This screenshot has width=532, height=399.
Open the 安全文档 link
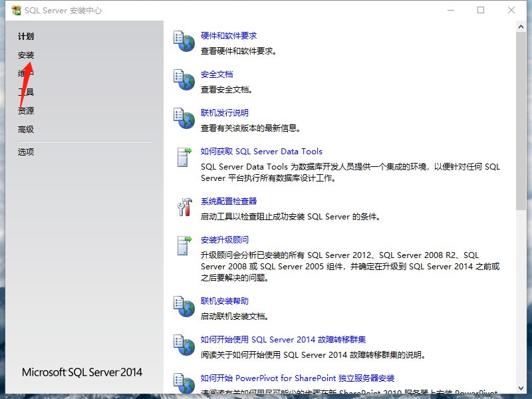click(217, 74)
